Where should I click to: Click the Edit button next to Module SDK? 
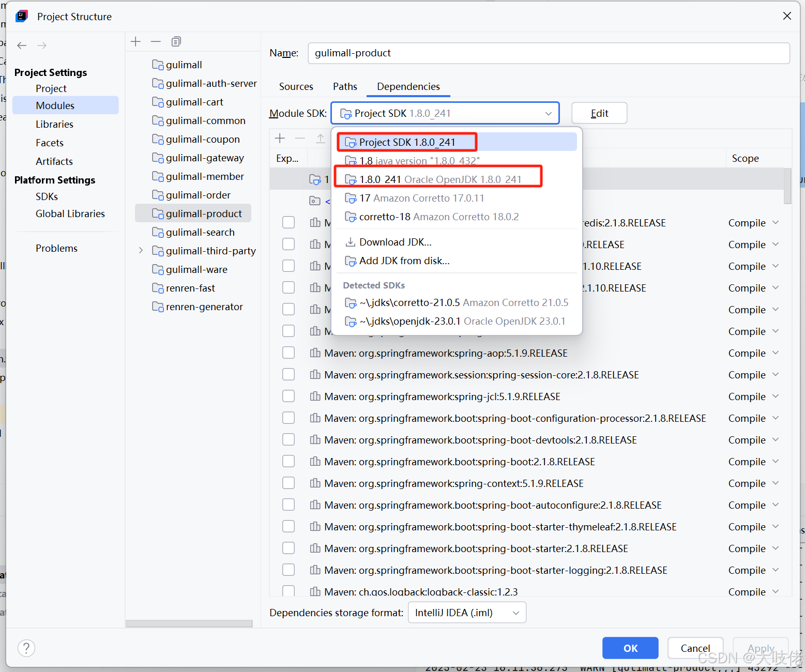click(599, 113)
